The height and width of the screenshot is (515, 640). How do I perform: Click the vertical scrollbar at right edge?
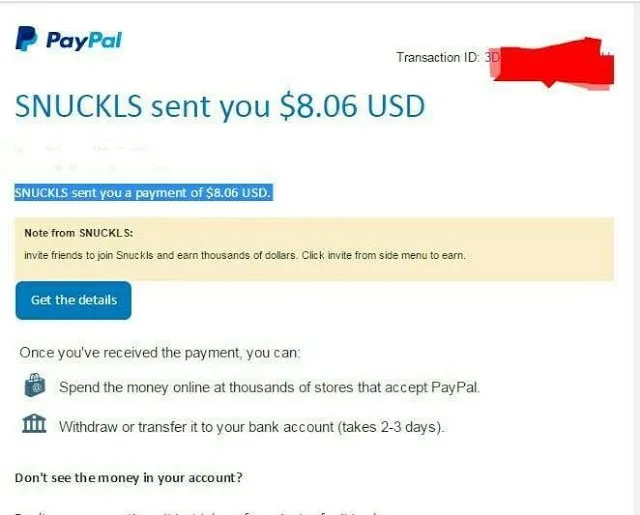coord(636,258)
